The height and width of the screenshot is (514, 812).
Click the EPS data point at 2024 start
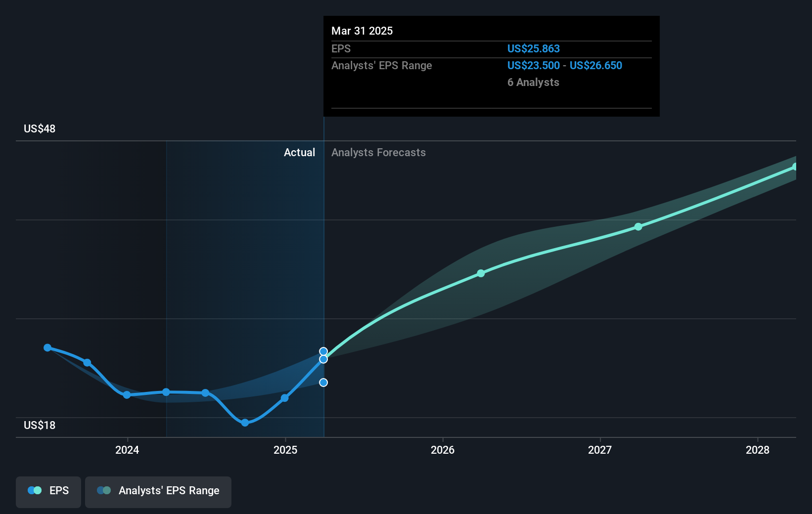pos(127,395)
